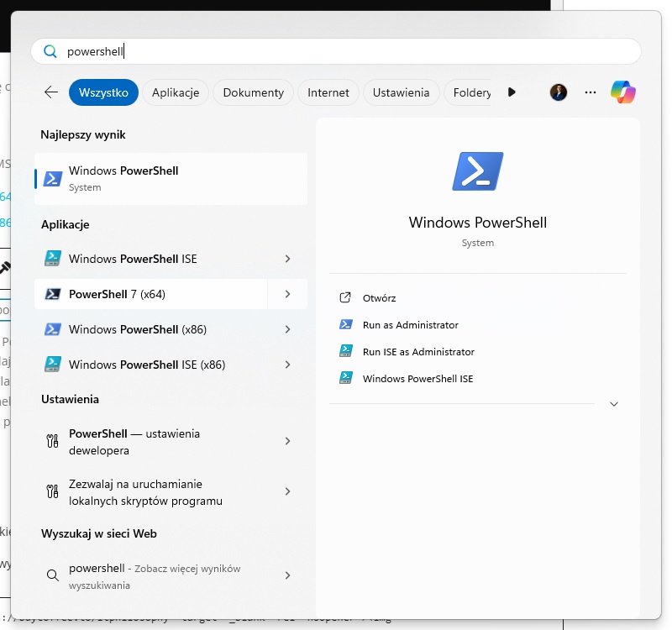Expand details for Windows PowerShell (x86)

[x=287, y=329]
